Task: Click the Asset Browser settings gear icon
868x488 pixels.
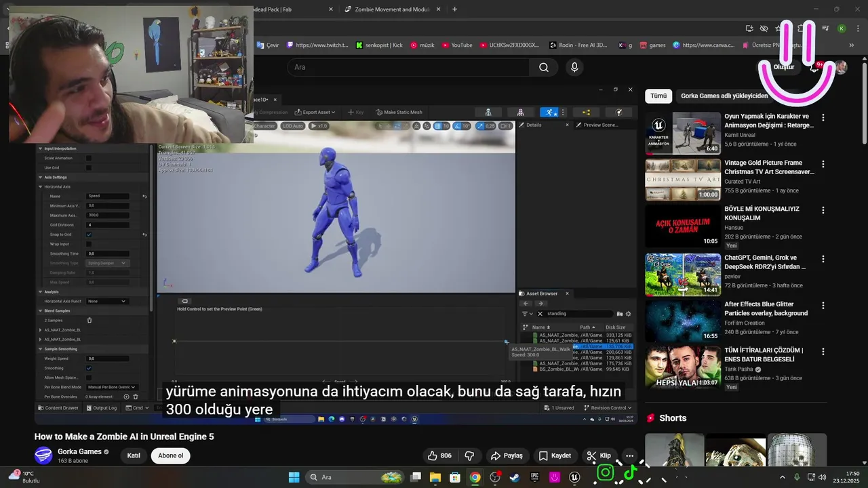Action: click(628, 314)
